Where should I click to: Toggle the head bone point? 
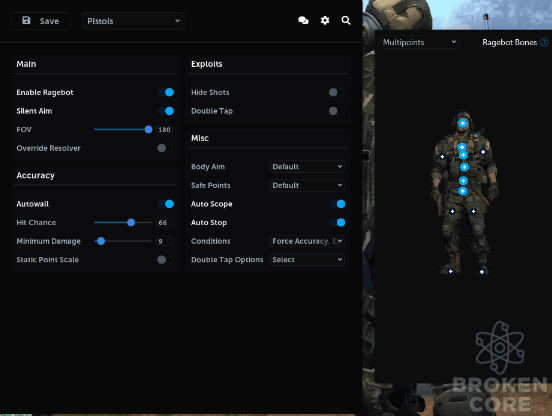462,123
